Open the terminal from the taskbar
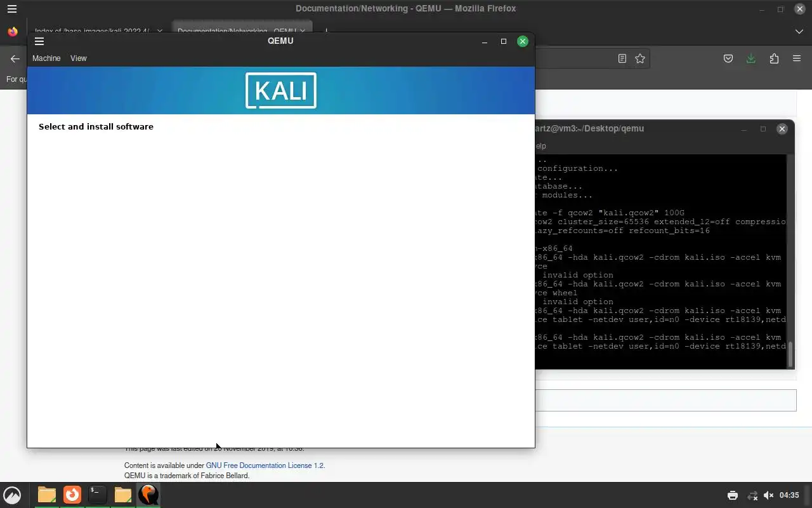The image size is (812, 508). click(98, 495)
